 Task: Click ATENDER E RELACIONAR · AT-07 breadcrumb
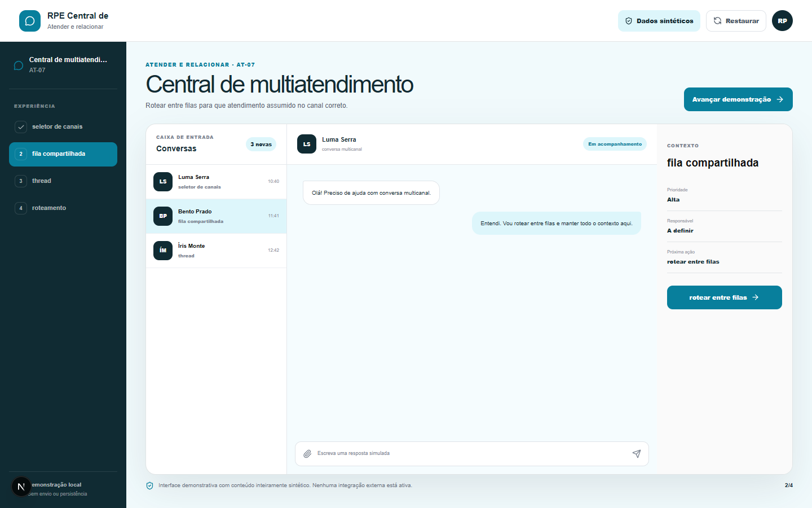[x=200, y=65]
